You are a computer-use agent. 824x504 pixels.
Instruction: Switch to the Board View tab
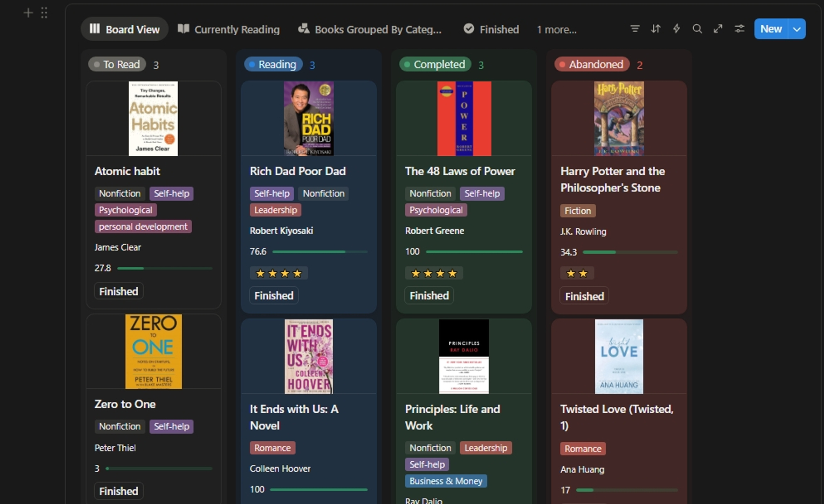pos(124,29)
